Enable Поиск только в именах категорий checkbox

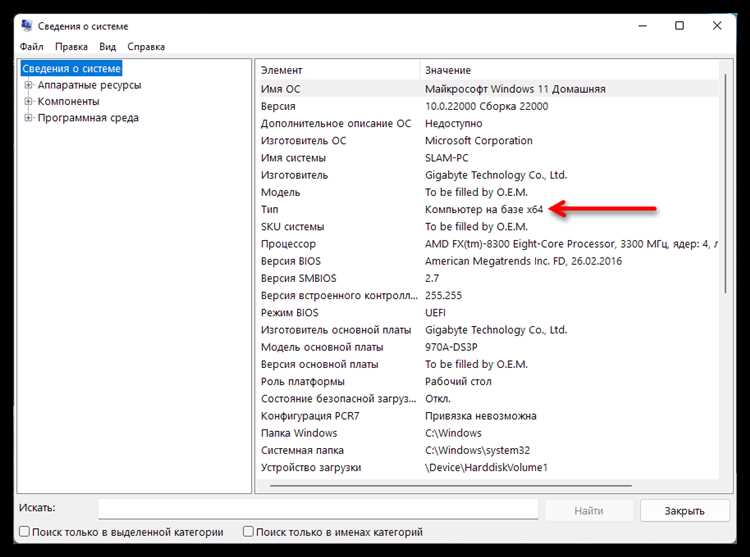248,533
